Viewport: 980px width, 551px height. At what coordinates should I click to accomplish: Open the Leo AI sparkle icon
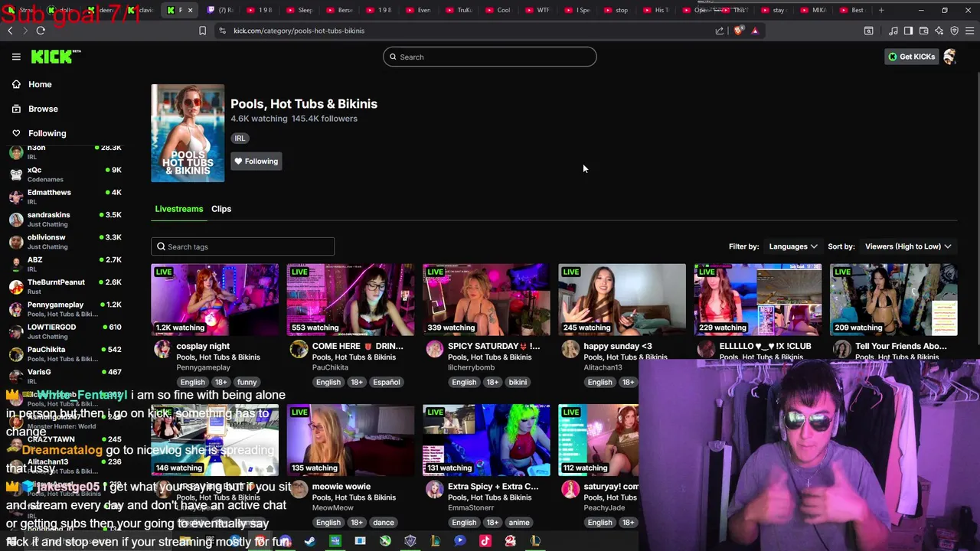pos(939,31)
